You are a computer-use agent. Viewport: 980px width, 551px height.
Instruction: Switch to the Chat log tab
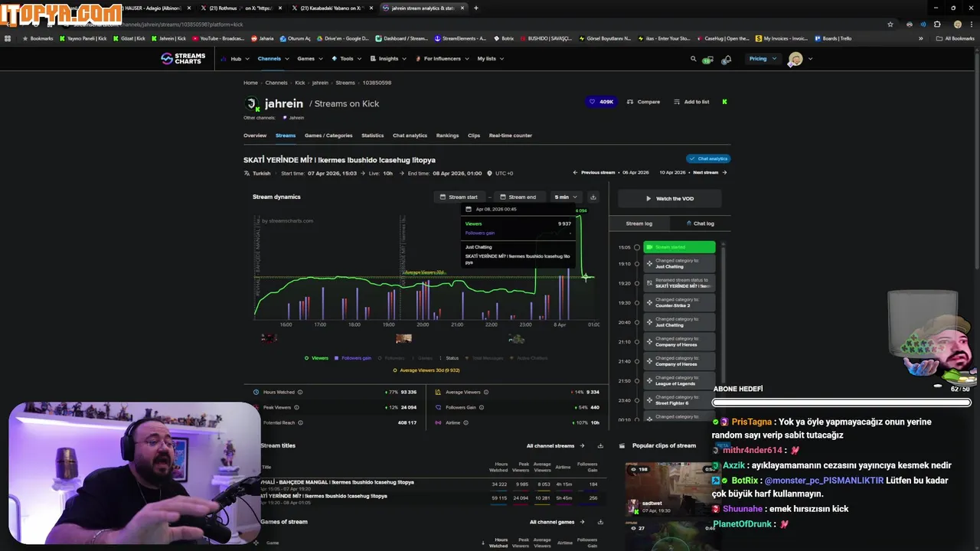pyautogui.click(x=700, y=223)
